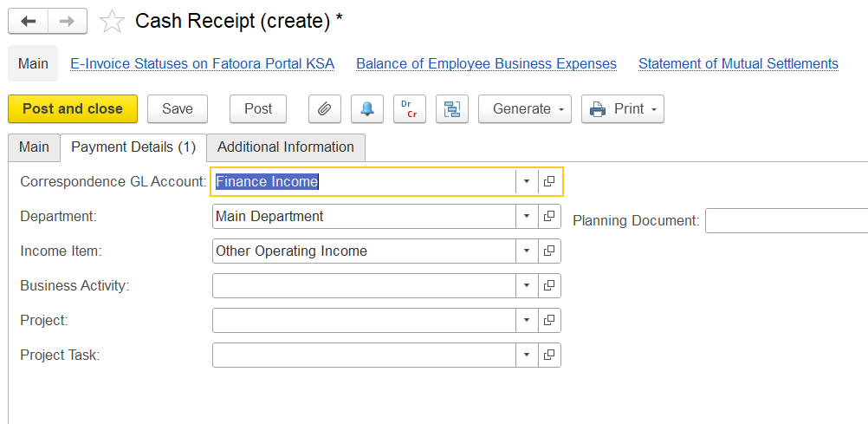Click into the Project input field
Viewport: 868px width, 424px height.
click(364, 321)
